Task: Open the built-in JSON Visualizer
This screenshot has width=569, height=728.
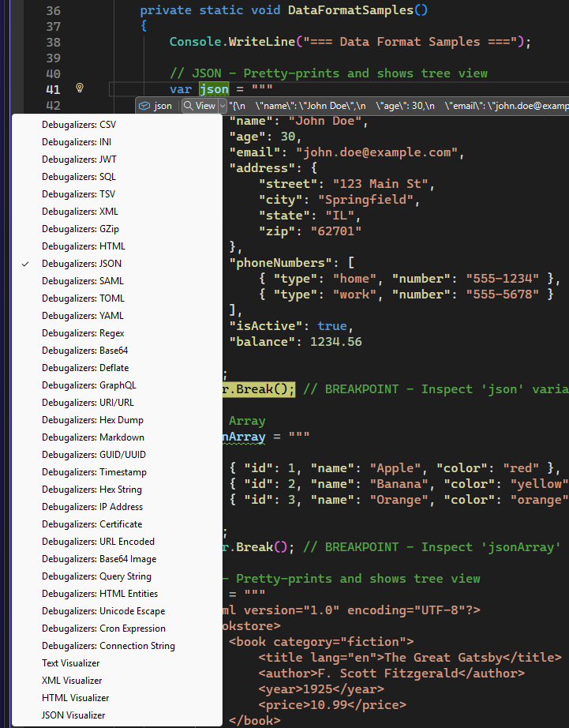Action: click(117, 715)
